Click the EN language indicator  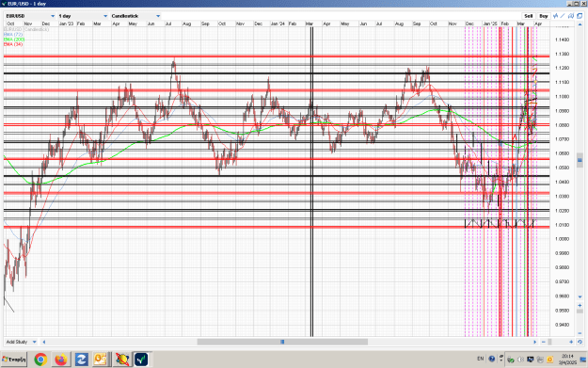481,359
